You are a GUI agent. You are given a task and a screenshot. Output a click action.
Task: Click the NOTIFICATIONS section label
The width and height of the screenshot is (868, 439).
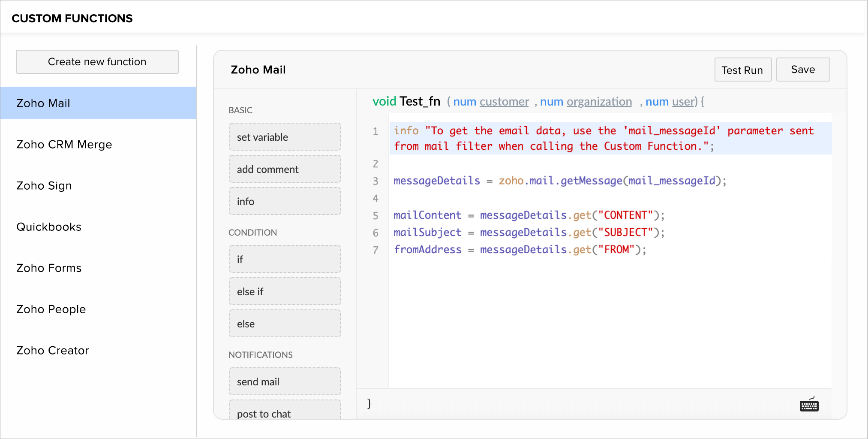(261, 355)
